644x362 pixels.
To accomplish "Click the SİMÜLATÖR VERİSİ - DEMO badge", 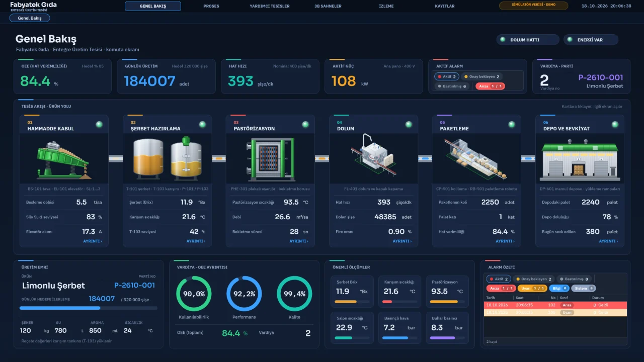I will tap(533, 6).
